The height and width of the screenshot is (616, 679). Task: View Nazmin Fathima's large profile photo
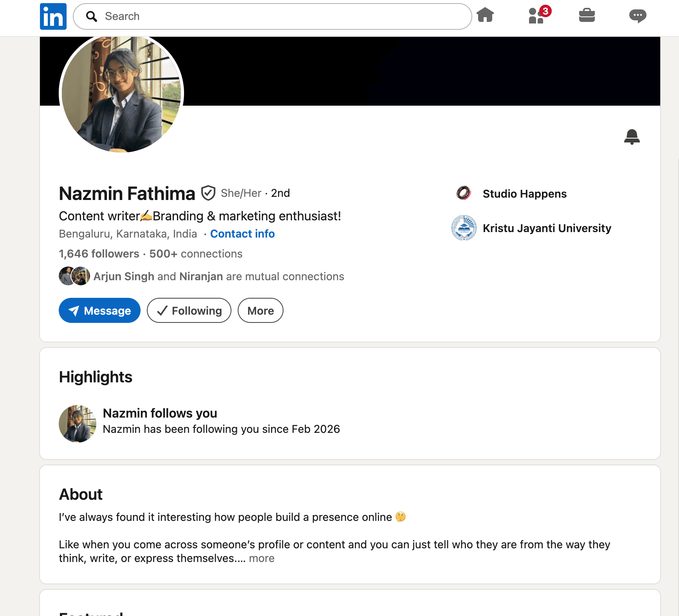121,93
